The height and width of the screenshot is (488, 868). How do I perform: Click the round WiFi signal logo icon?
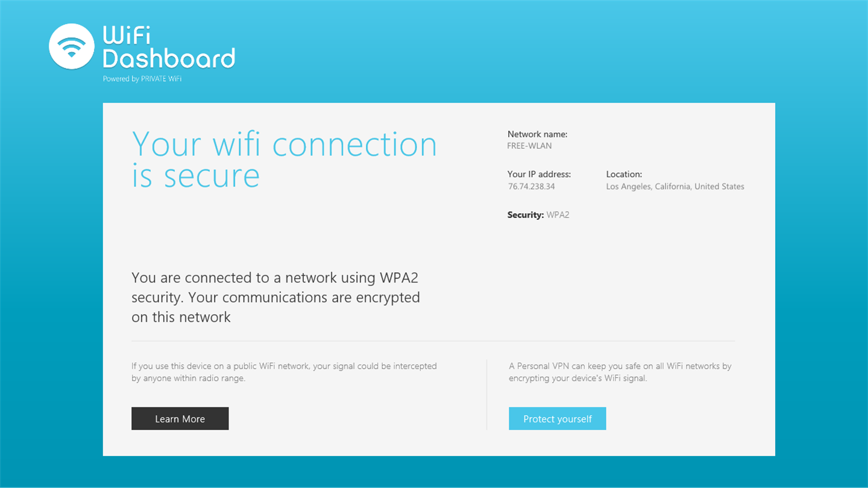coord(72,46)
